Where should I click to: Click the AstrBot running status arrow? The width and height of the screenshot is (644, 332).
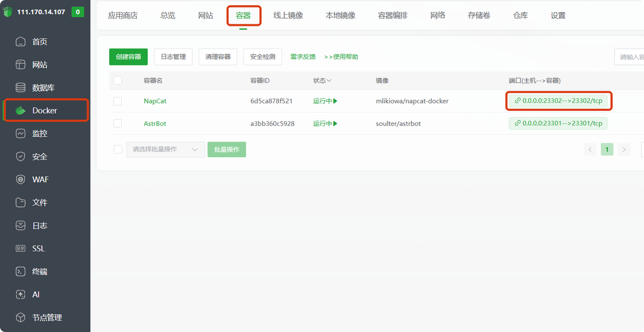[335, 123]
